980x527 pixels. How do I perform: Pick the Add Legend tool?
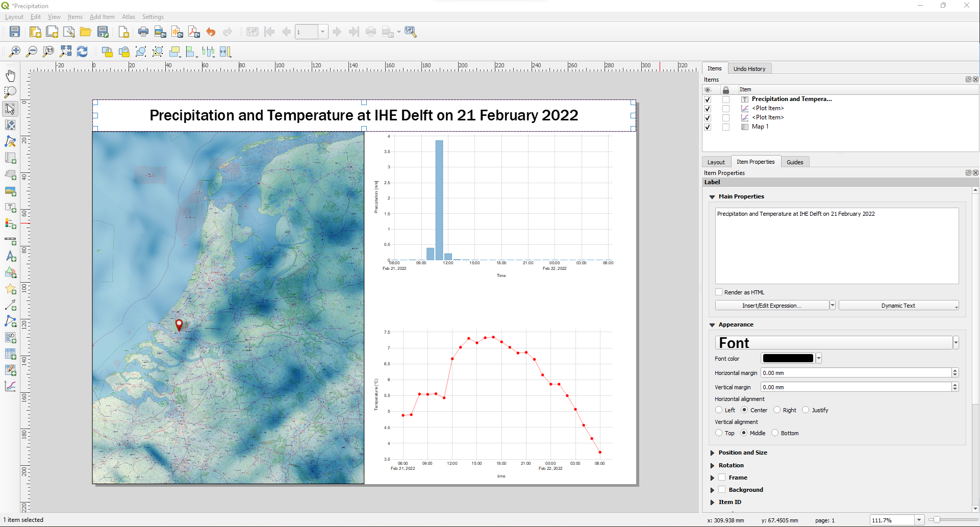pos(10,224)
